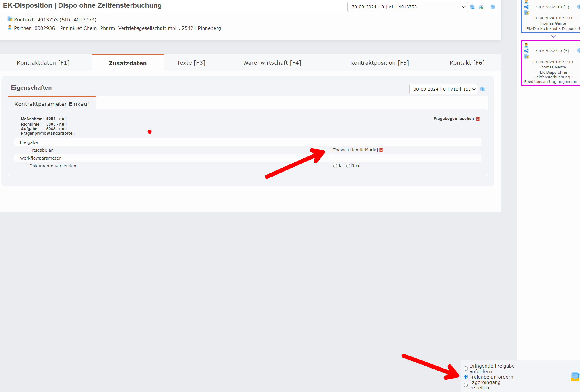Click Fragebogen löschen
This screenshot has width=580, height=392.
pyautogui.click(x=454, y=119)
